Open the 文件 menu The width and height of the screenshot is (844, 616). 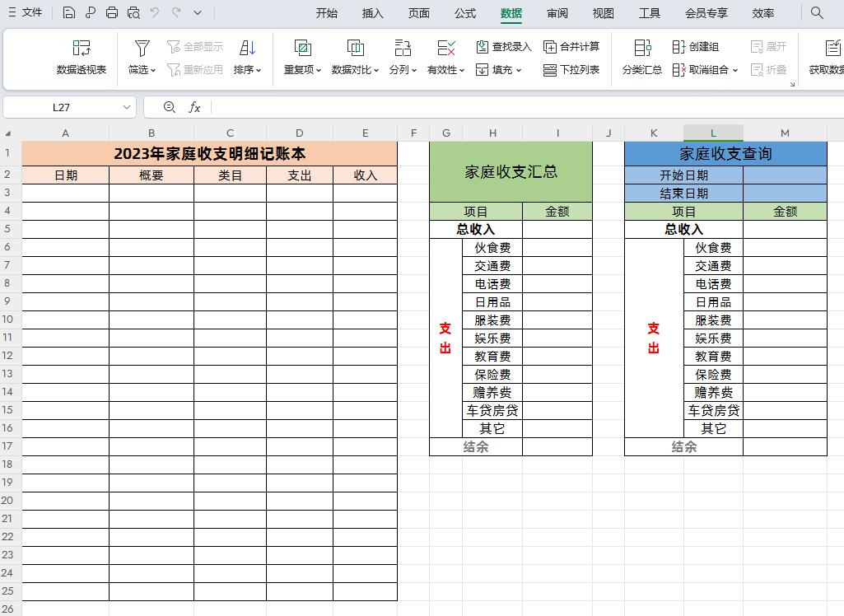pos(26,12)
